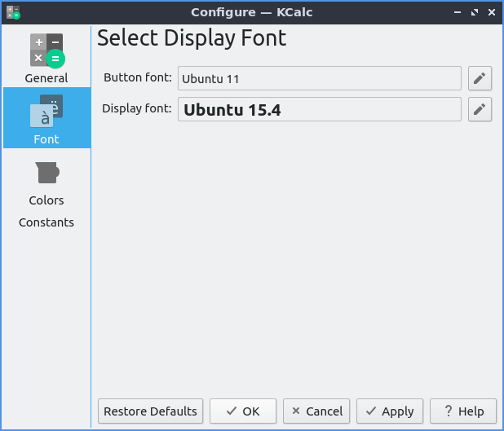This screenshot has width=504, height=431.
Task: Click the Display font field showing Ubuntu 15.4
Action: coord(320,109)
